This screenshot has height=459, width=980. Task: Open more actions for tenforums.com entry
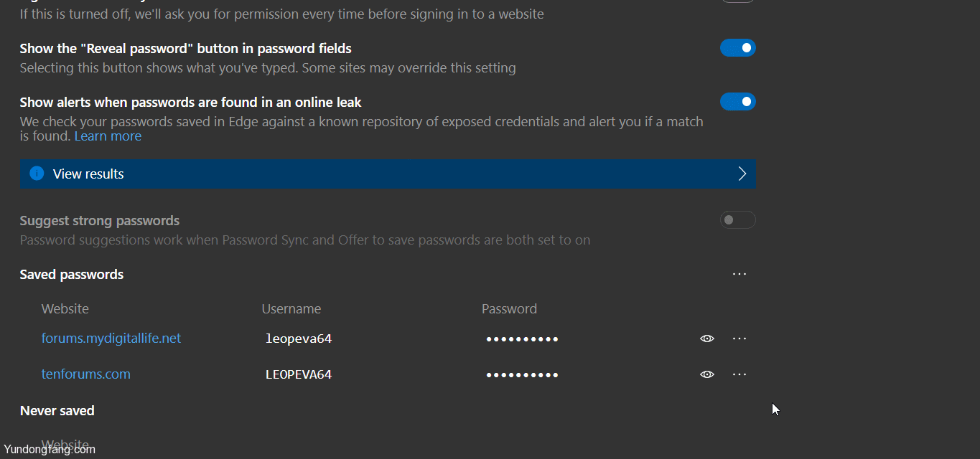[739, 374]
